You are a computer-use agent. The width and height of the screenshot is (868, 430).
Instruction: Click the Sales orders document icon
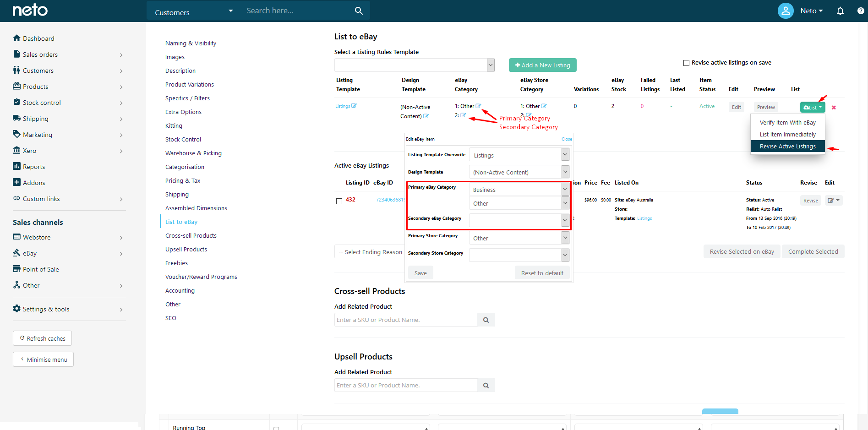17,54
